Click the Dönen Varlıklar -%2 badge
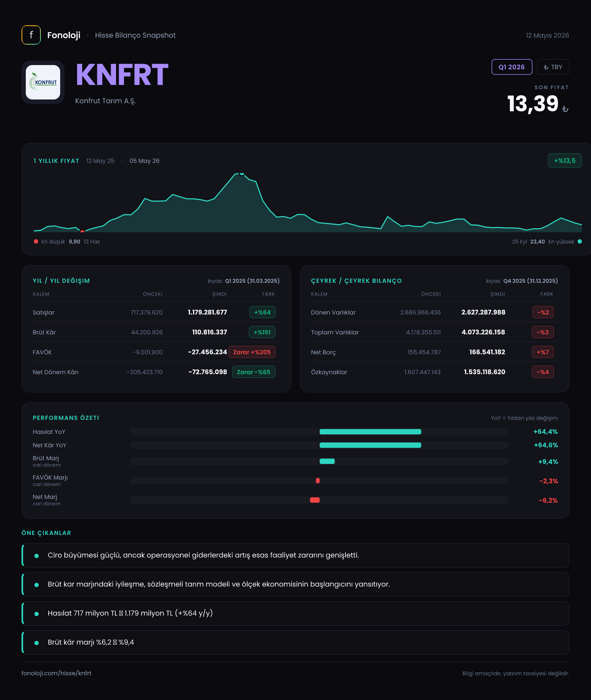This screenshot has width=591, height=700. [543, 312]
